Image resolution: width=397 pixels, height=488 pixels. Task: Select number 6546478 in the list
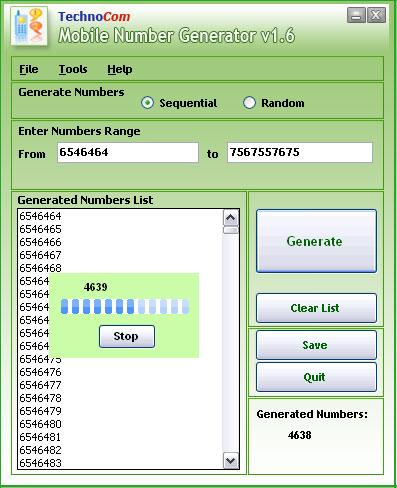[x=40, y=398]
